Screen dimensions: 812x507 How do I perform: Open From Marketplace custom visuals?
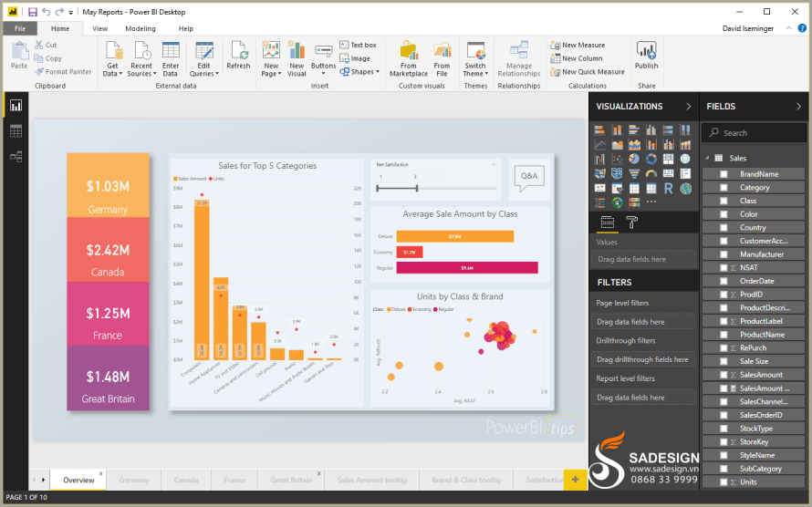[x=409, y=59]
